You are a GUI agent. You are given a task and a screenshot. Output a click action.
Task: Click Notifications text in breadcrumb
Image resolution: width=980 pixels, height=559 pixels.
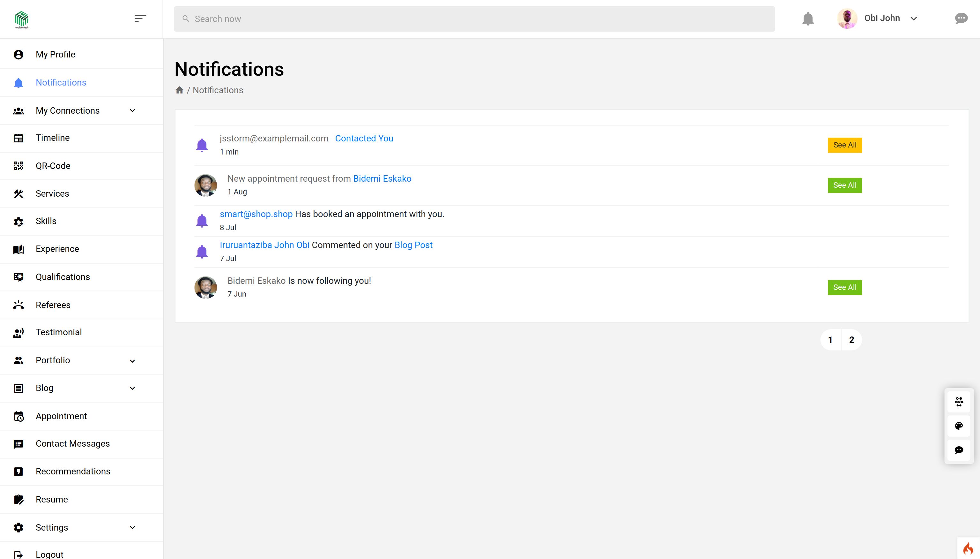(x=218, y=90)
